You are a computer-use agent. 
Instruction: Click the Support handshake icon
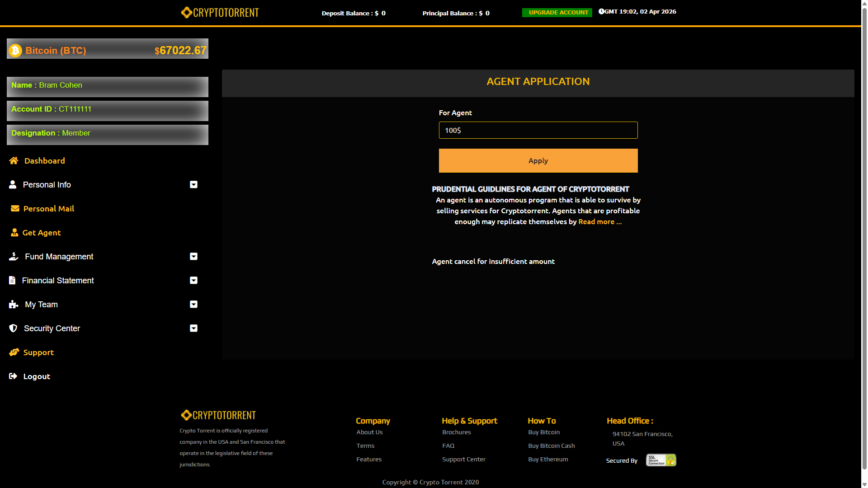click(14, 352)
